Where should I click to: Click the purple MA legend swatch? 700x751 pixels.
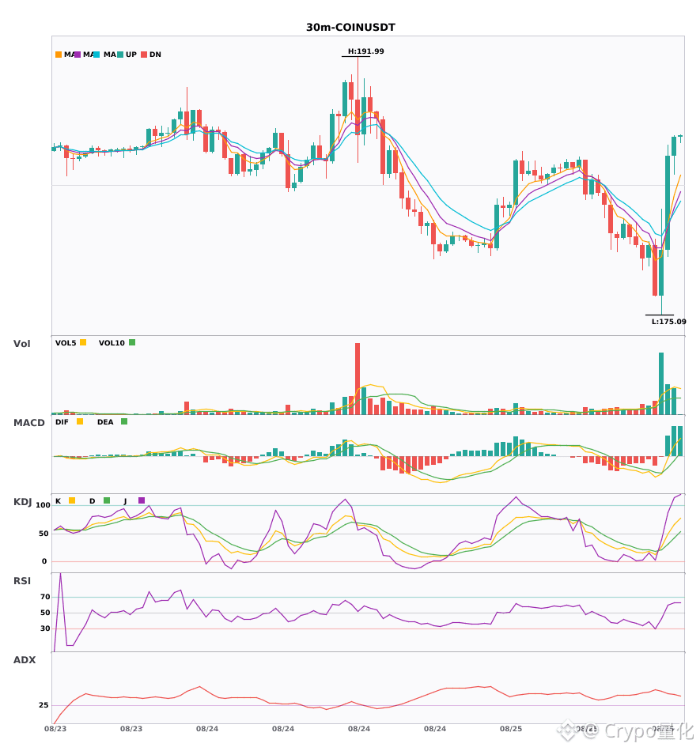[78, 55]
